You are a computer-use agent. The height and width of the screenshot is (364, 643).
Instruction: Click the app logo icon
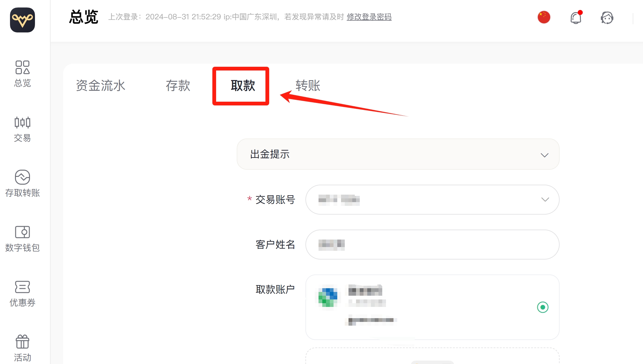(22, 20)
